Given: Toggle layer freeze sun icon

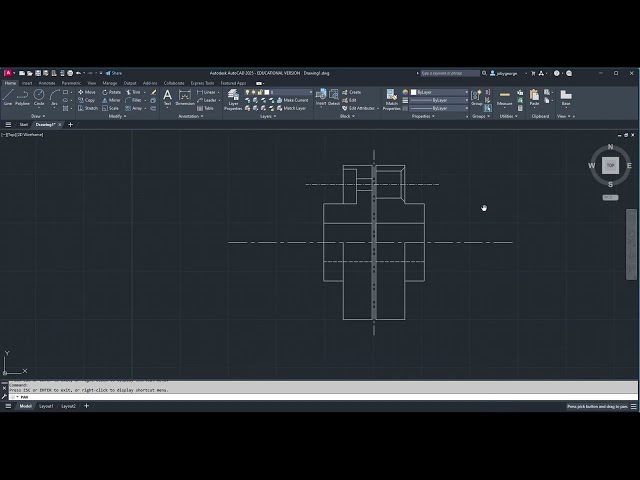Looking at the screenshot, I should 253,92.
